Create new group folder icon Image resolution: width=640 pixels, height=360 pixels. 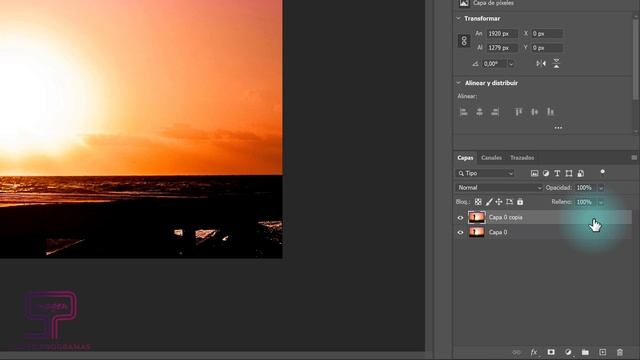[x=585, y=352]
